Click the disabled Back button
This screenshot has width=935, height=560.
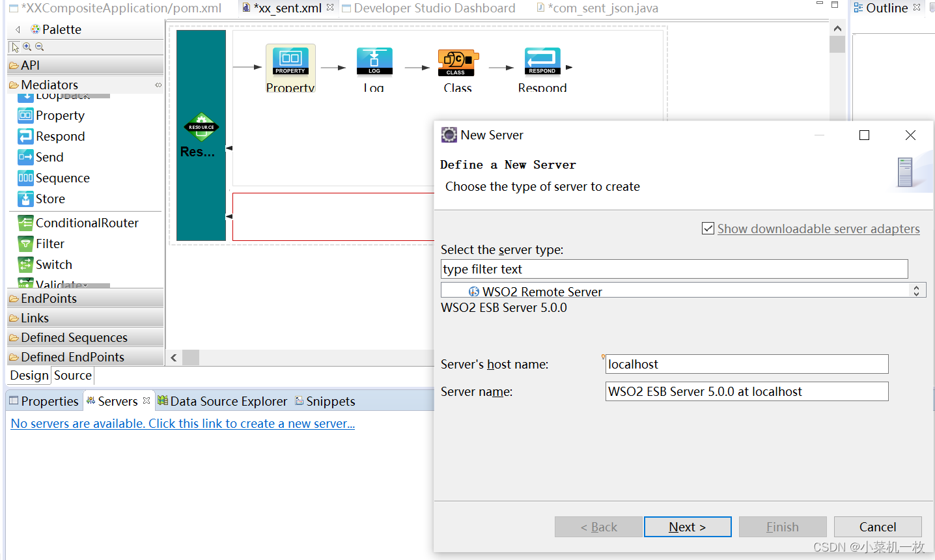pos(598,527)
